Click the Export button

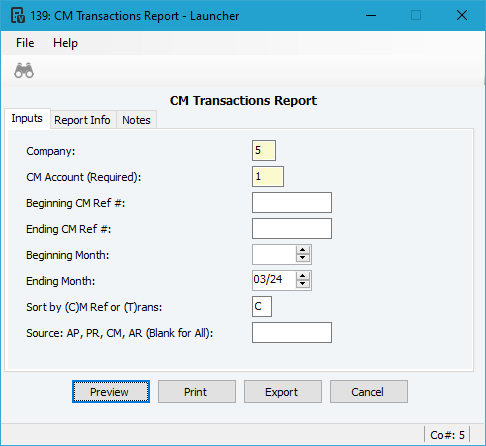pyautogui.click(x=283, y=392)
